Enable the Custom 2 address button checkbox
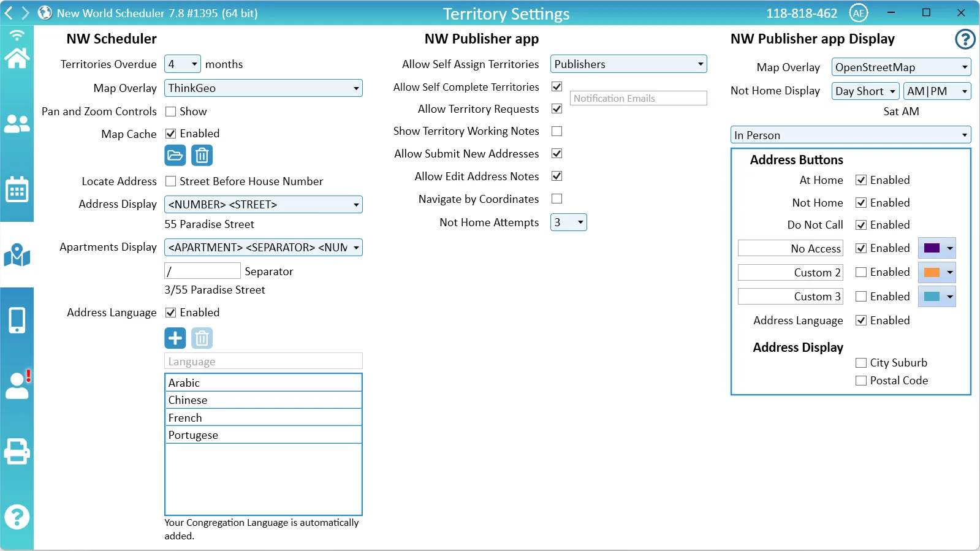Screen dimensions: 980x551 861,272
